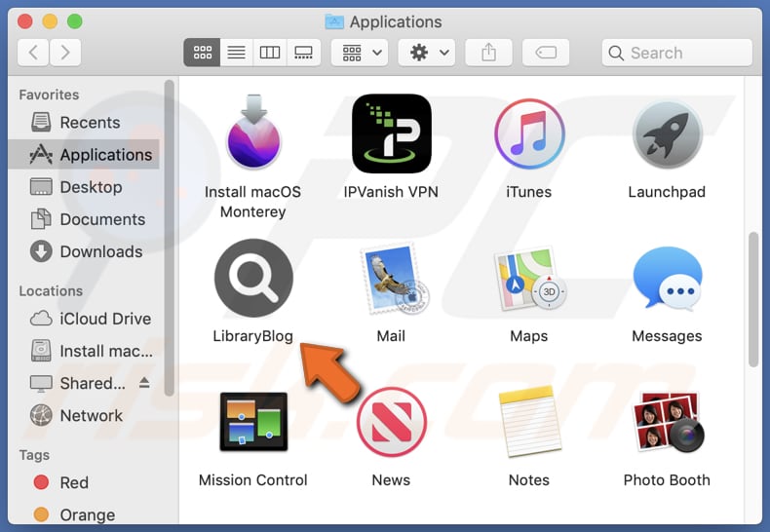Open the Install macOS Monterey app icon
Screen dimensions: 770x532
[253, 132]
